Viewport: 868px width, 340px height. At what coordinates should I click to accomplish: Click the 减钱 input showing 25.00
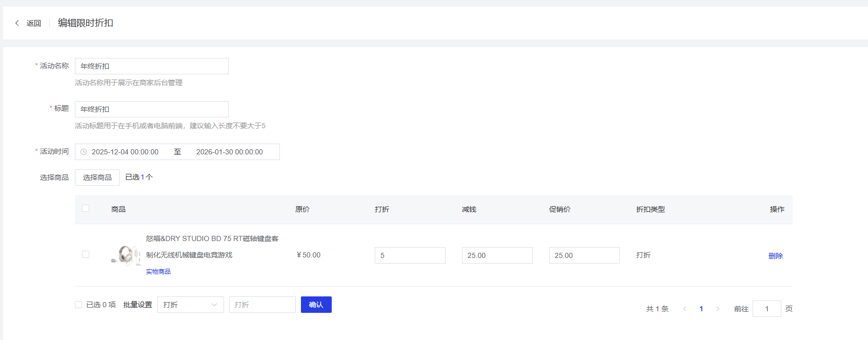(x=497, y=255)
